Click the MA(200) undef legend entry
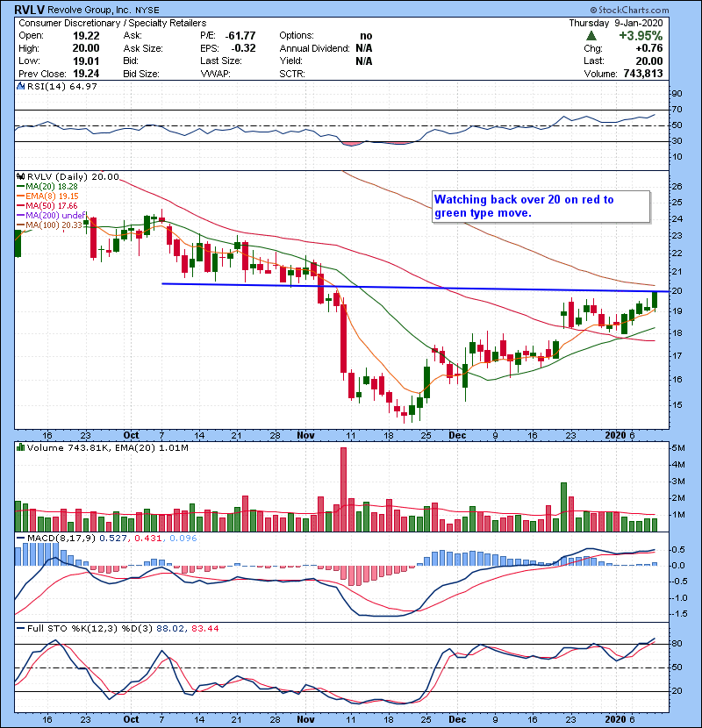Screen dimensions: 702x728 click(x=55, y=216)
